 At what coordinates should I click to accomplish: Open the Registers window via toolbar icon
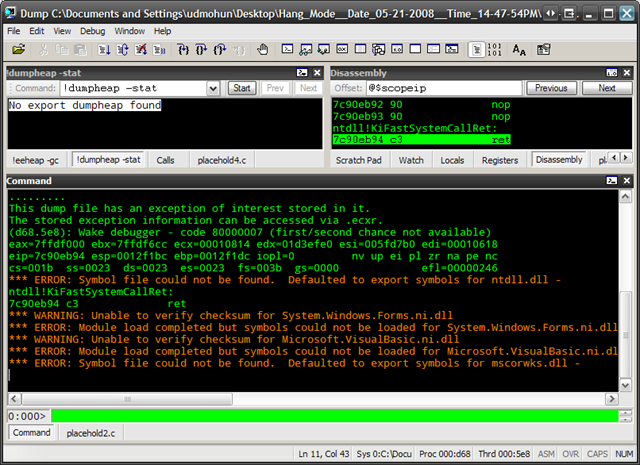pyautogui.click(x=342, y=50)
